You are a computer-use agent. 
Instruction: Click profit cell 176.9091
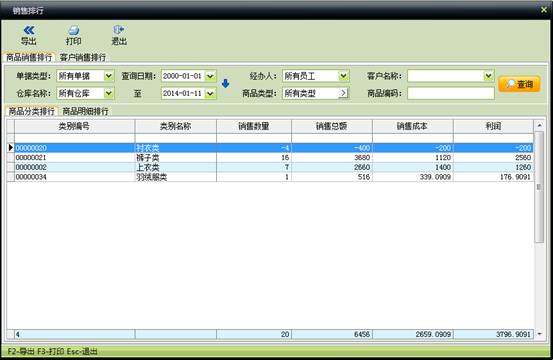tap(493, 177)
